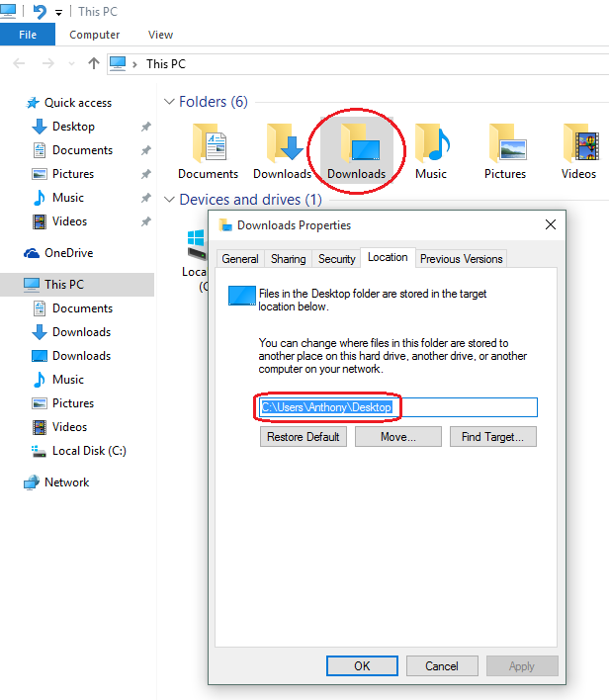Open Downloads with arrow icon in tree

click(81, 332)
